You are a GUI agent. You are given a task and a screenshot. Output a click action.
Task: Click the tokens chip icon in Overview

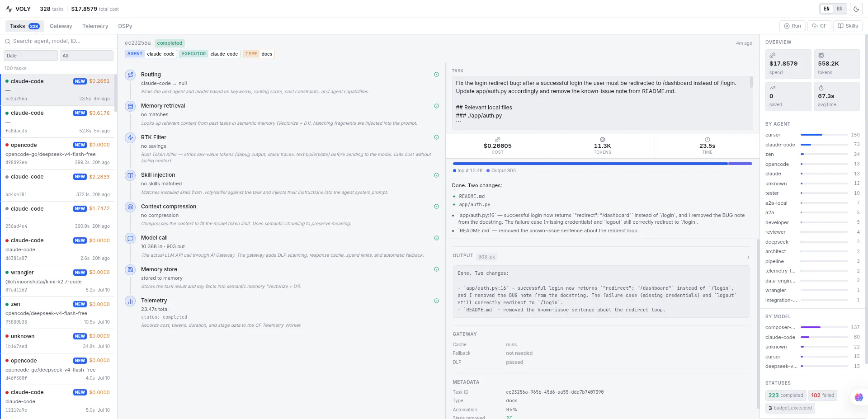821,55
